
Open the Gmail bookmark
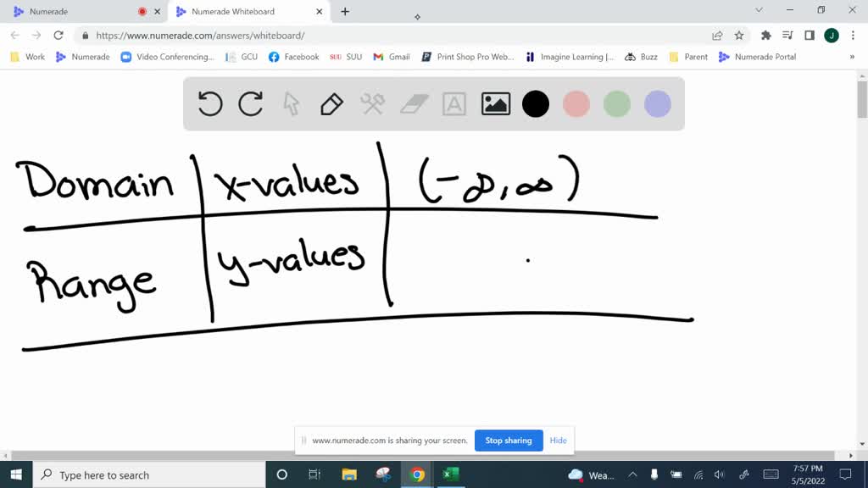391,57
